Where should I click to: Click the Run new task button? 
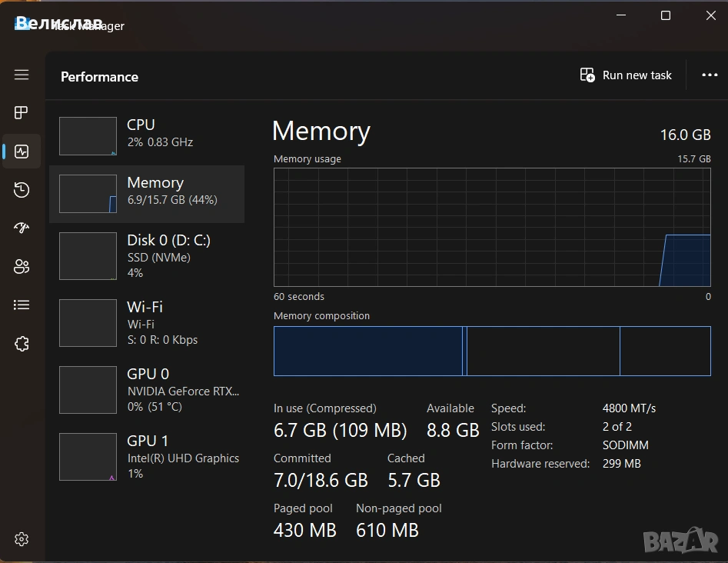tap(626, 75)
